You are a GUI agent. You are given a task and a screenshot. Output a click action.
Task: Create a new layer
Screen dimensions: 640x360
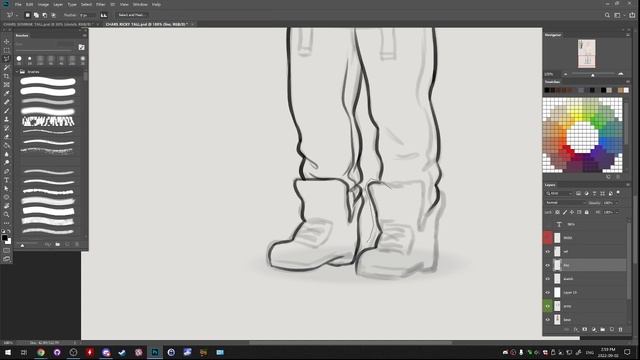(611, 329)
